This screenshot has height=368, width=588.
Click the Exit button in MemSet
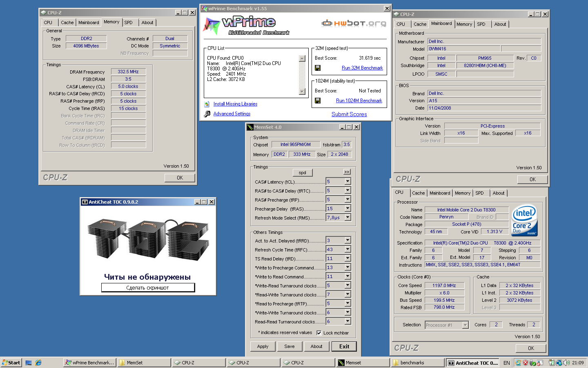(344, 346)
